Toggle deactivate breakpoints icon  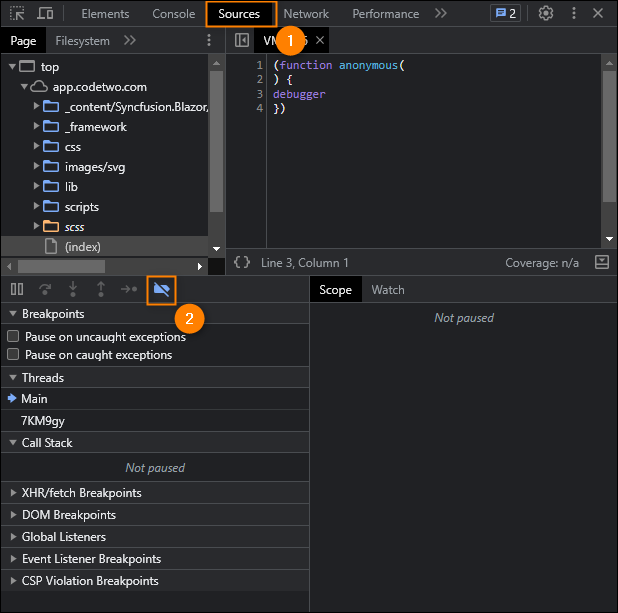coord(161,290)
